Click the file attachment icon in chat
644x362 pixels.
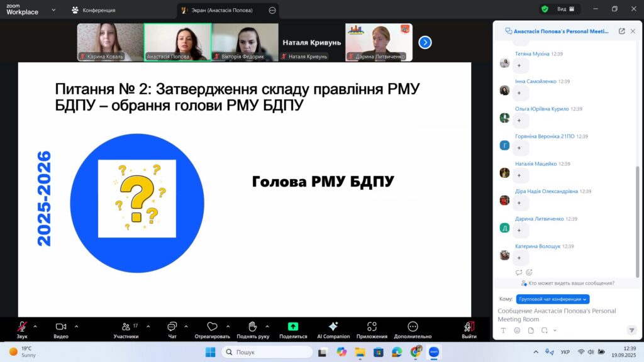tap(530, 331)
